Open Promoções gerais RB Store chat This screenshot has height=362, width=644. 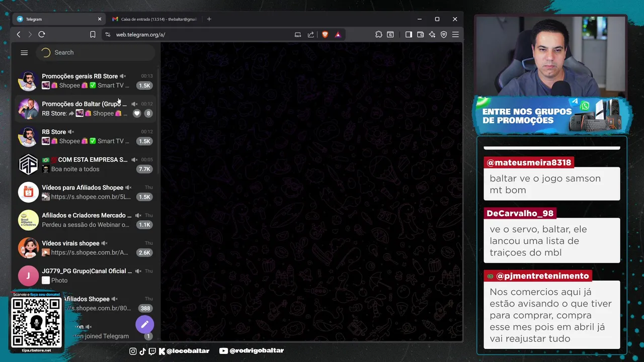(x=86, y=81)
